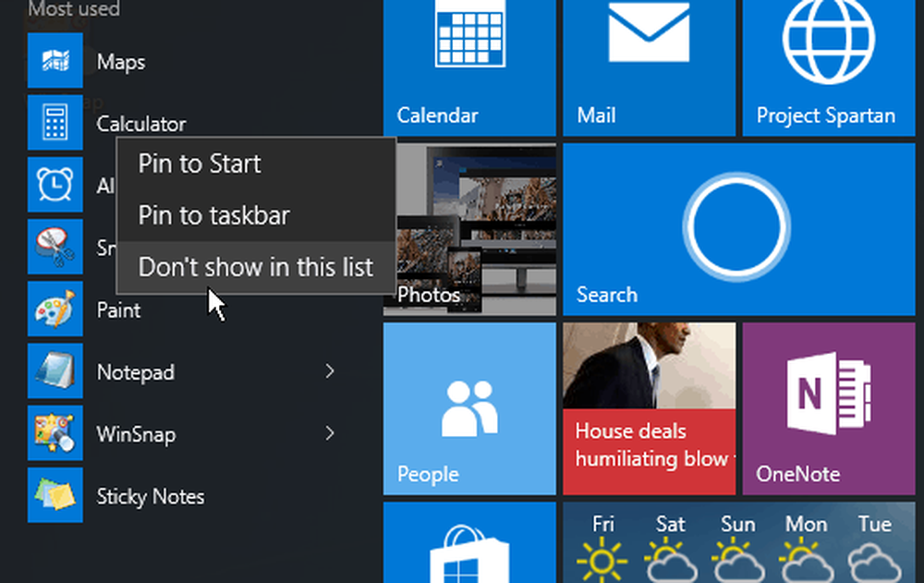The width and height of the screenshot is (924, 583).
Task: Click the Notepad icon
Action: pyautogui.click(x=55, y=370)
